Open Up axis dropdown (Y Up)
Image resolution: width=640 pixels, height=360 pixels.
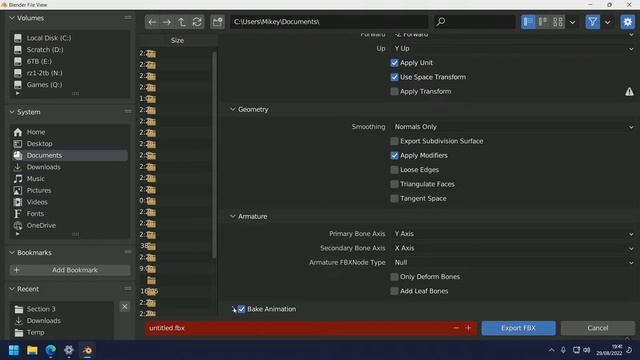click(513, 49)
